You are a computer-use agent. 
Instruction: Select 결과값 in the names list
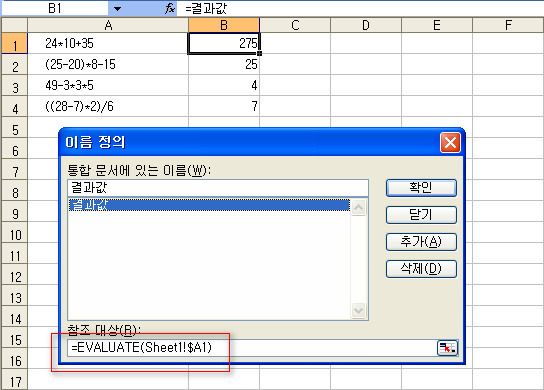(209, 205)
